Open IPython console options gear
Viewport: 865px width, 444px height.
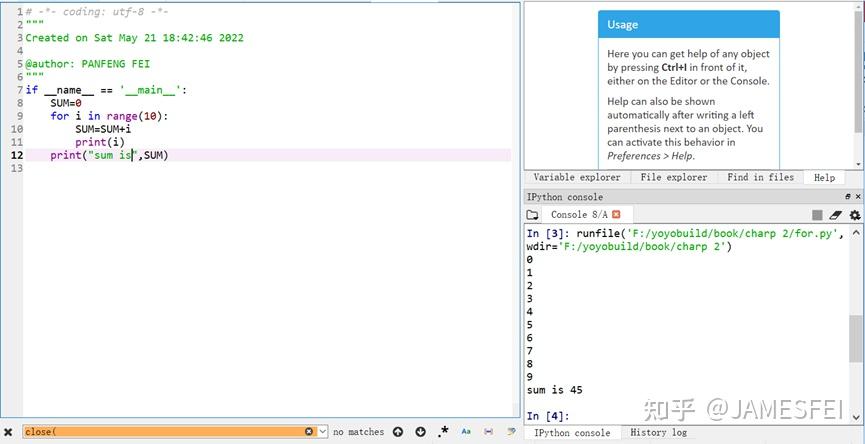(x=855, y=215)
